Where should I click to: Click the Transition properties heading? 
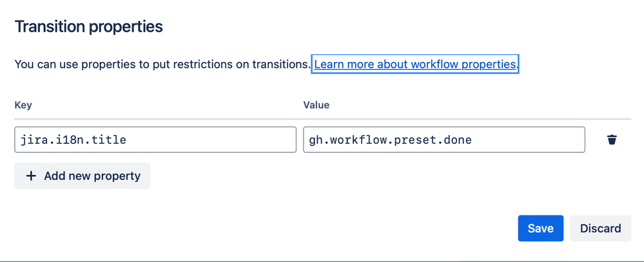tap(89, 26)
